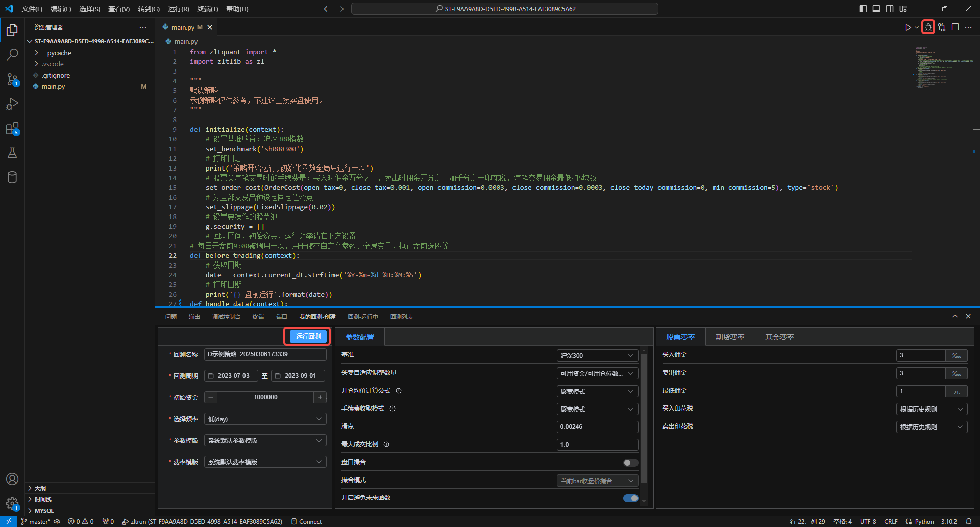Toggle the 盘口撮合 switch
Image resolution: width=980 pixels, height=527 pixels.
pyautogui.click(x=630, y=463)
